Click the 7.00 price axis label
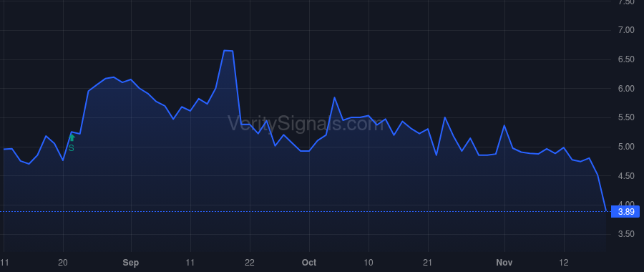 (x=626, y=30)
